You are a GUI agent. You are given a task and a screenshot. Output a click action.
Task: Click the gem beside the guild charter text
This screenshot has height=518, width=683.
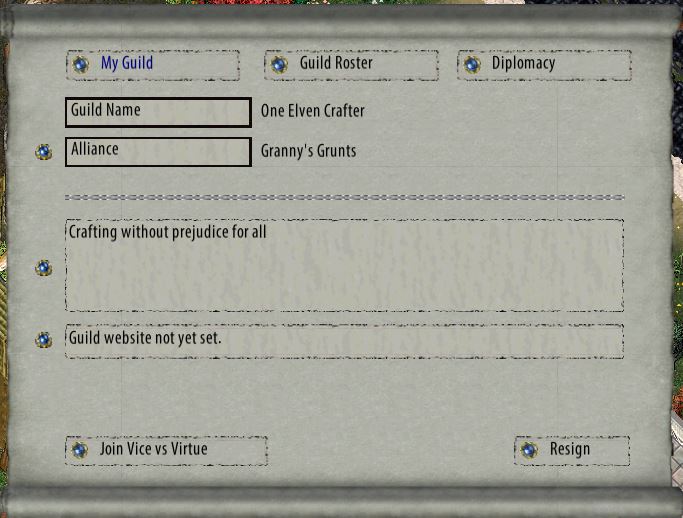point(44,268)
